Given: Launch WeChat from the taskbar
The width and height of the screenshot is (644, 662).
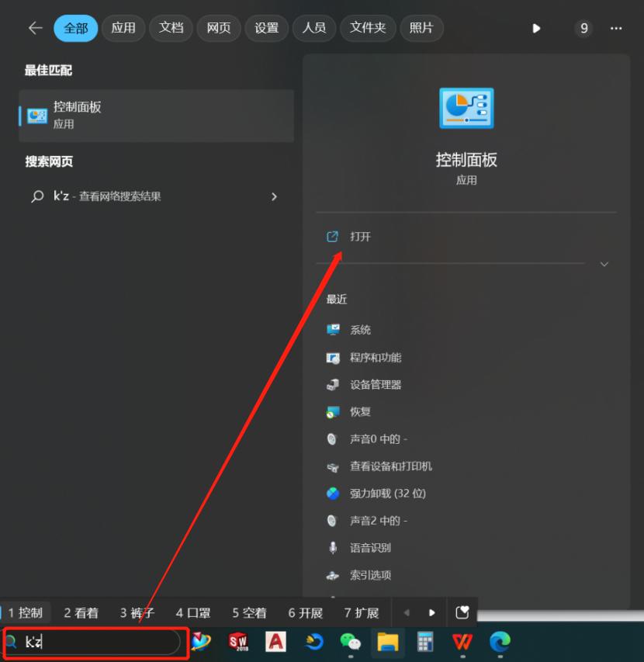Looking at the screenshot, I should pos(350,643).
